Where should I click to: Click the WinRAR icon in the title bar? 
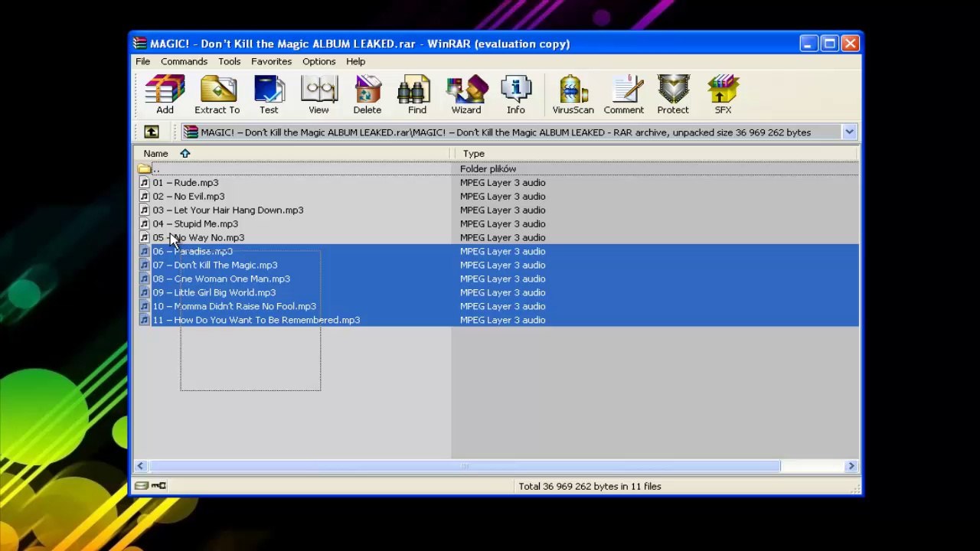tap(140, 44)
